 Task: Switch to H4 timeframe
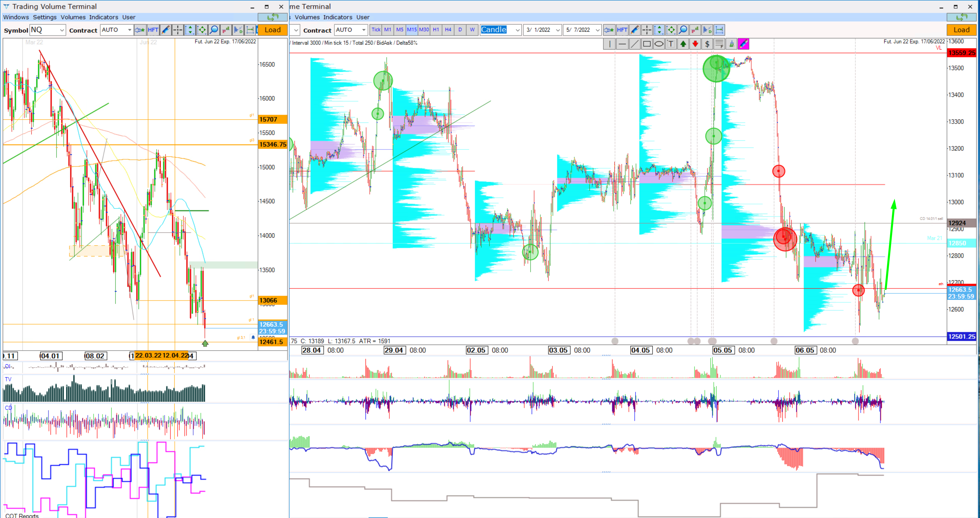[x=448, y=30]
